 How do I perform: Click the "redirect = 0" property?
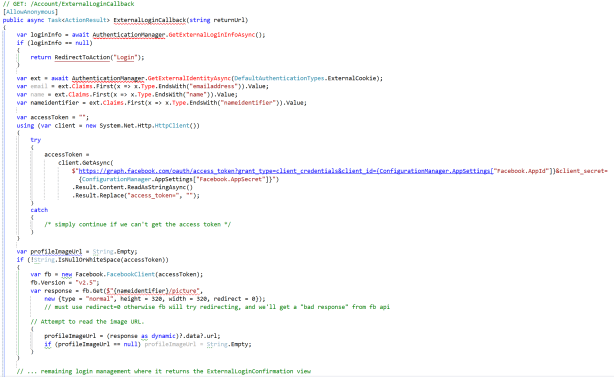(x=234, y=299)
